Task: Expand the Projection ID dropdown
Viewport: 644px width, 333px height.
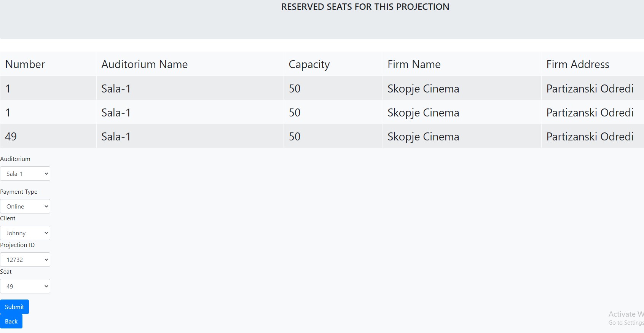Action: point(25,260)
